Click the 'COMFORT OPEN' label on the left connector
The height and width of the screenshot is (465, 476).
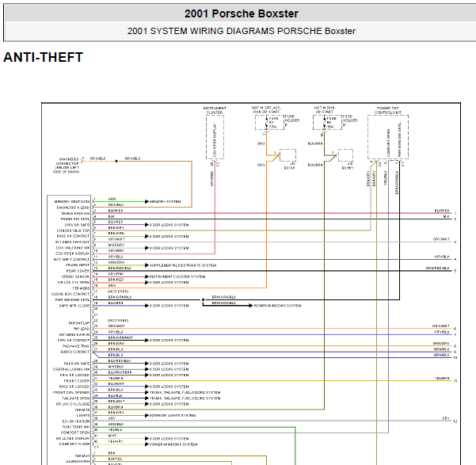coord(75,433)
